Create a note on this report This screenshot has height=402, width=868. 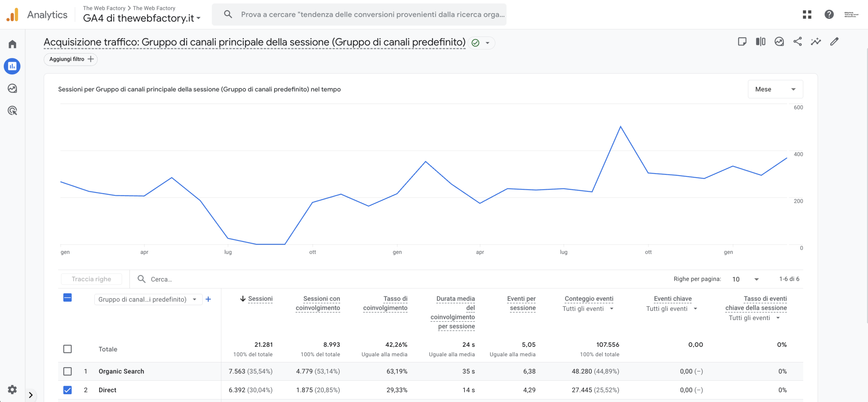pyautogui.click(x=743, y=41)
